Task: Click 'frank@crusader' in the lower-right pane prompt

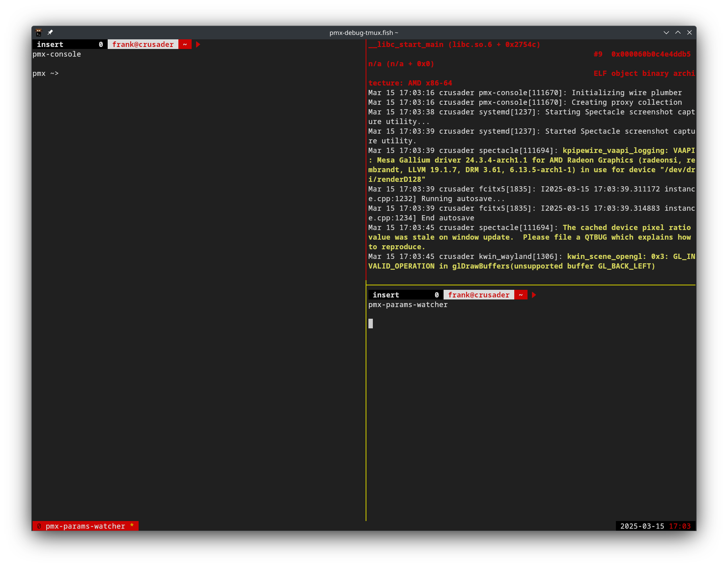Action: point(479,295)
